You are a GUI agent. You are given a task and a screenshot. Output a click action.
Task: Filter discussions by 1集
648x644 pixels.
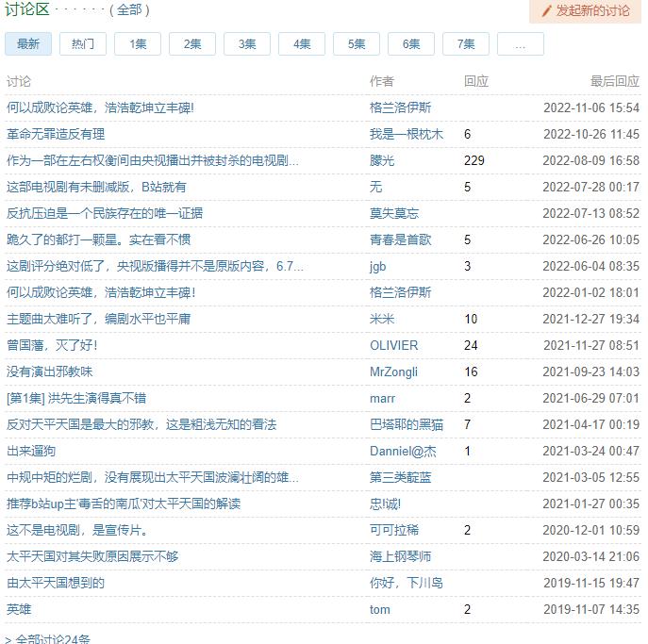(138, 44)
